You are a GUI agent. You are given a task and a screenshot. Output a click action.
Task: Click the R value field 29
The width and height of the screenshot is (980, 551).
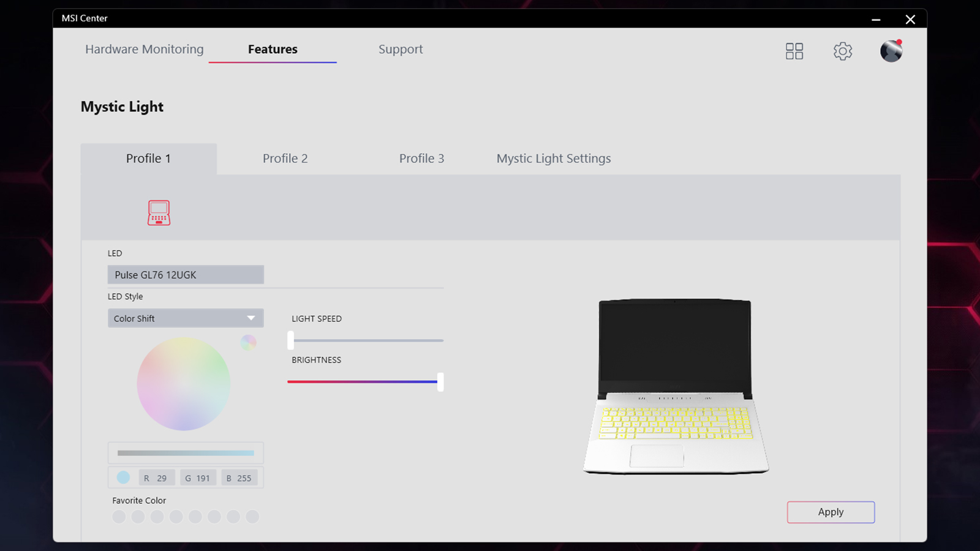157,478
